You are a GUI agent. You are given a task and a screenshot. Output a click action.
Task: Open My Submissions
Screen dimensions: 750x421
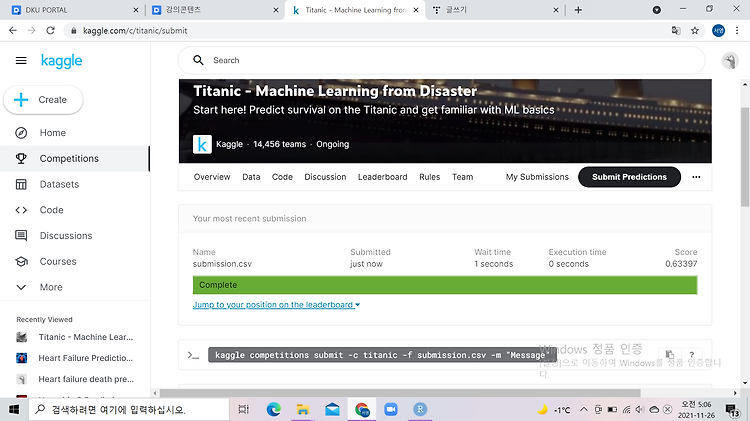pyautogui.click(x=537, y=177)
